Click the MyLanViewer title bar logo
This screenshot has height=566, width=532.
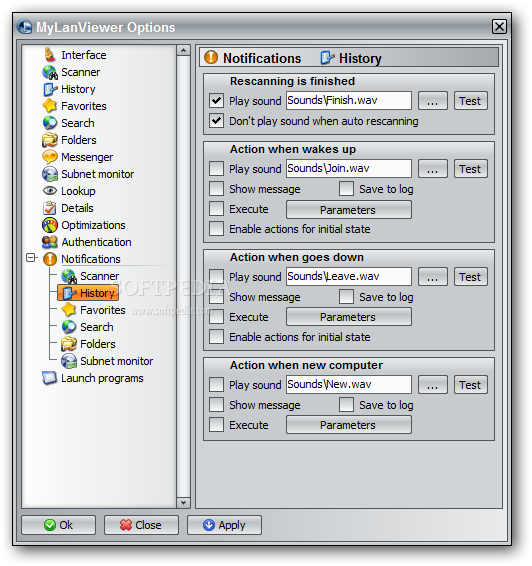coord(25,27)
